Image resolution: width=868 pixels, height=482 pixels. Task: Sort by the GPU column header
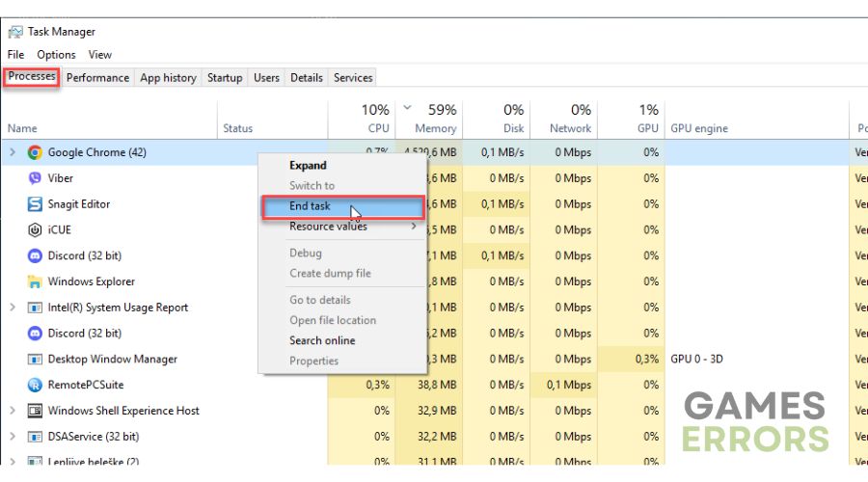tap(648, 128)
